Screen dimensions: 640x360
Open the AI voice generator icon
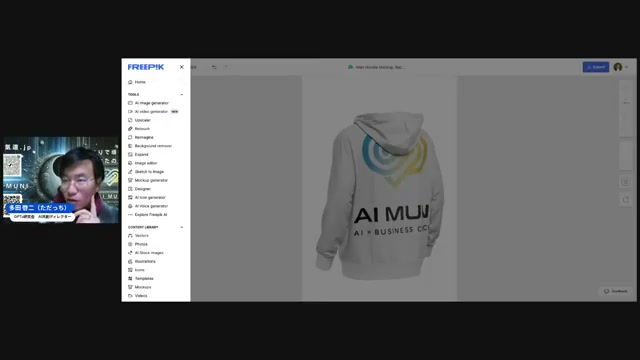(x=130, y=206)
